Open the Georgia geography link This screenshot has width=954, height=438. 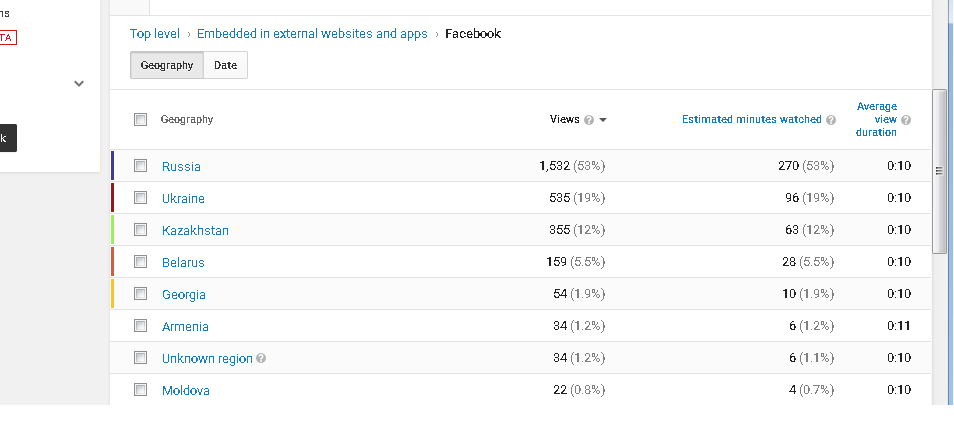coord(184,294)
